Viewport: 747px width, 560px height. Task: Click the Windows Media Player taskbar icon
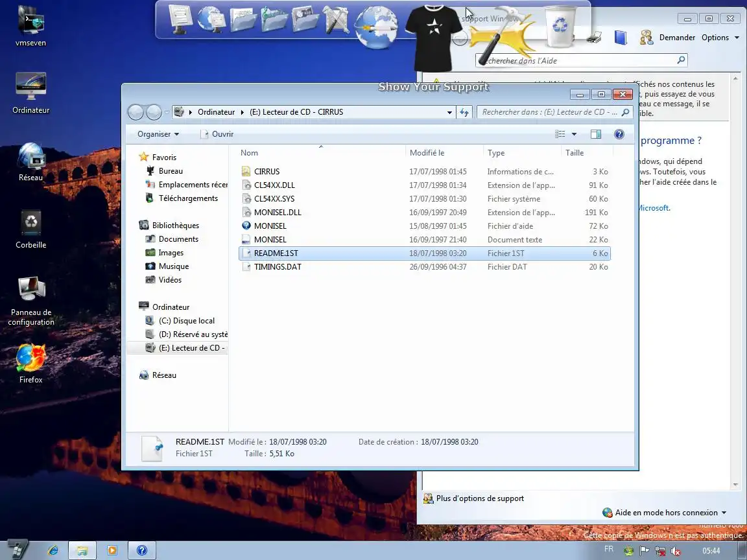coord(112,550)
